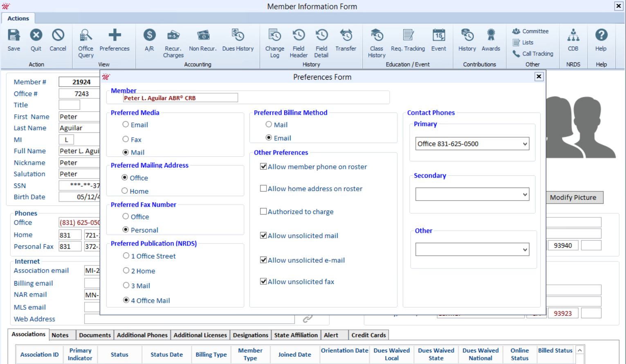This screenshot has height=364, width=626.
Task: Switch to the Additional Phones tab
Action: [142, 335]
